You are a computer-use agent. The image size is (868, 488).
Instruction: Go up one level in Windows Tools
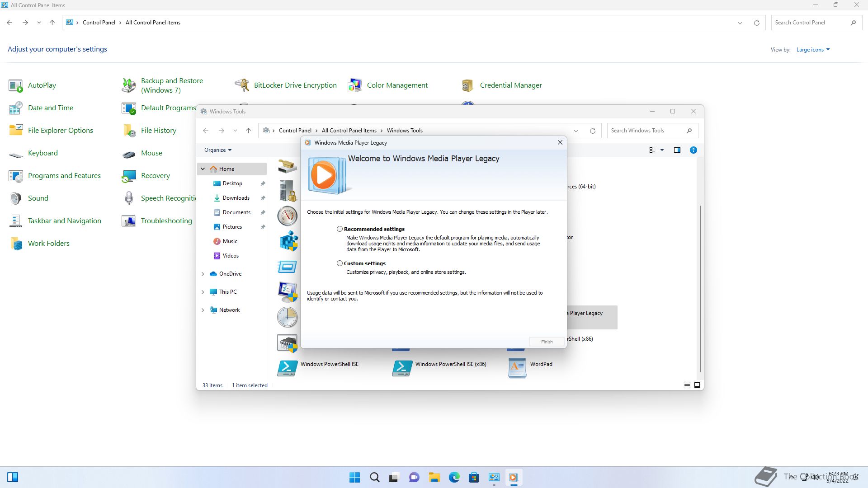pyautogui.click(x=248, y=131)
